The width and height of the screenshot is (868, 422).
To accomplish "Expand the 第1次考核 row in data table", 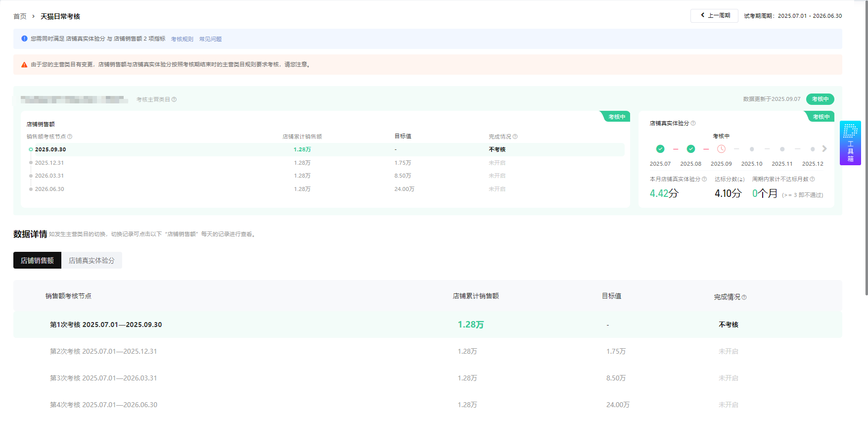I will point(106,325).
